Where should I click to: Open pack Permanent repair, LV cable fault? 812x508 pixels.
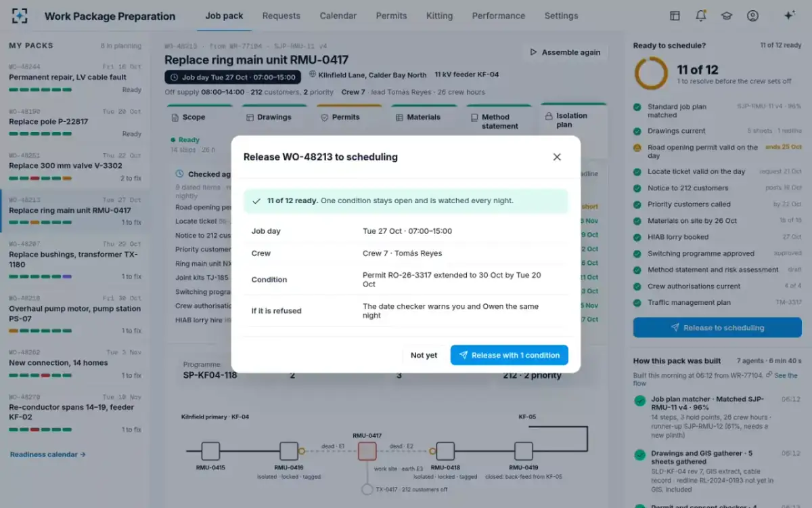click(74, 79)
